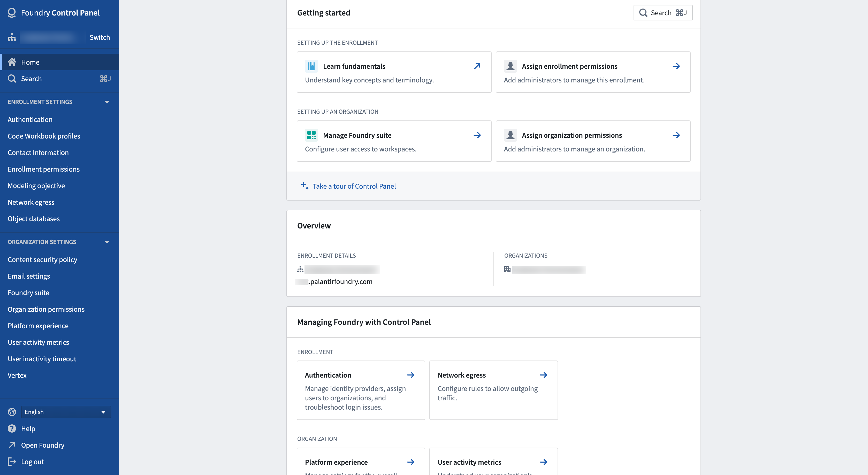Viewport: 868px width, 475px height.
Task: Open Email settings in sidebar
Action: click(29, 276)
